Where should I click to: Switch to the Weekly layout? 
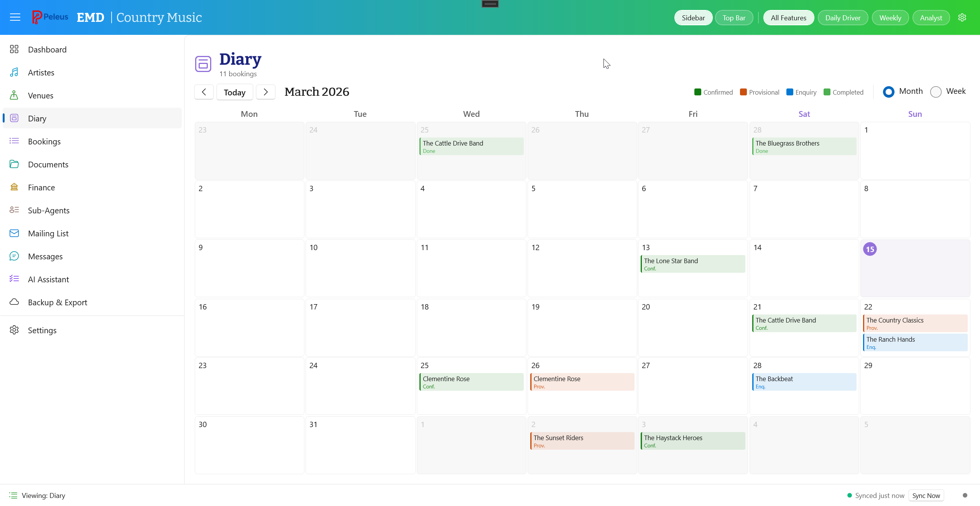click(x=890, y=17)
